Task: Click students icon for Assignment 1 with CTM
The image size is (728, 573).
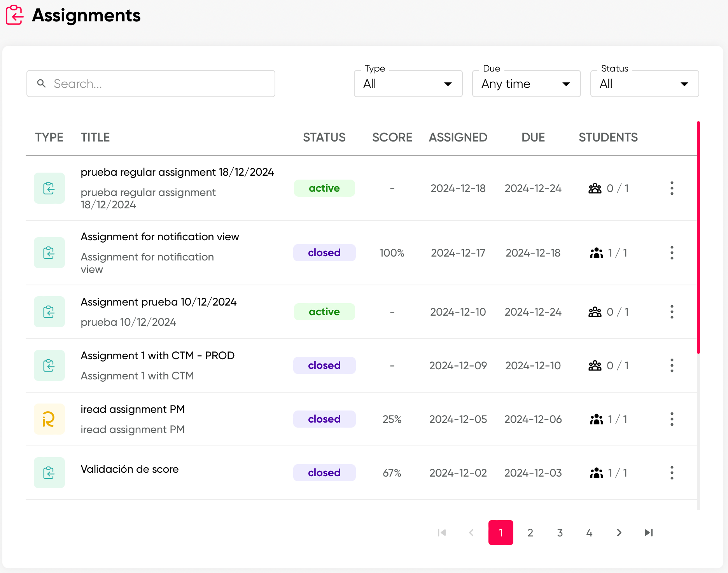Action: pyautogui.click(x=595, y=365)
